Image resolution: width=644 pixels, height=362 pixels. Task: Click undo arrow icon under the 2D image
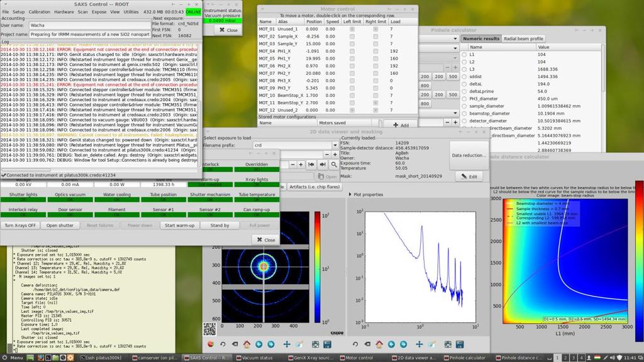223,344
